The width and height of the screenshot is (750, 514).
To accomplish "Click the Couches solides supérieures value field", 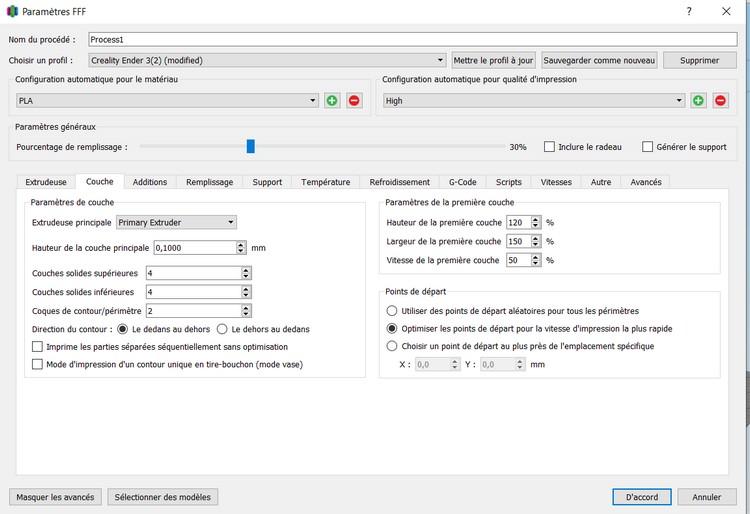I will 194,273.
